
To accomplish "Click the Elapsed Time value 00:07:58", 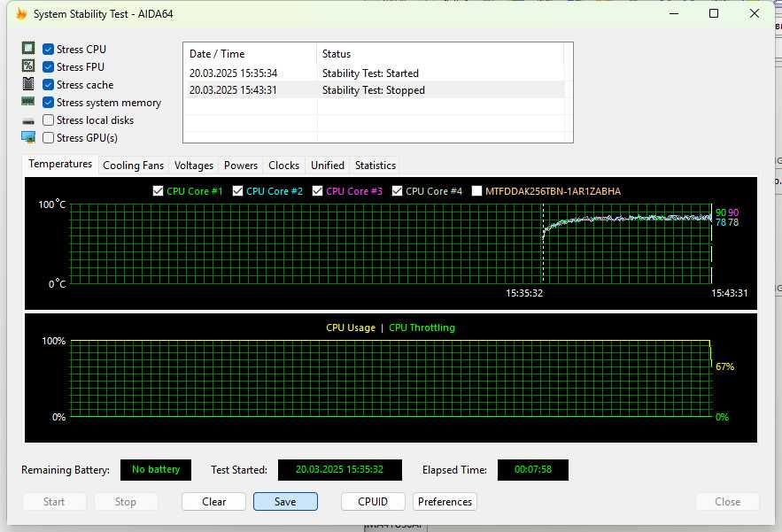I will click(532, 470).
